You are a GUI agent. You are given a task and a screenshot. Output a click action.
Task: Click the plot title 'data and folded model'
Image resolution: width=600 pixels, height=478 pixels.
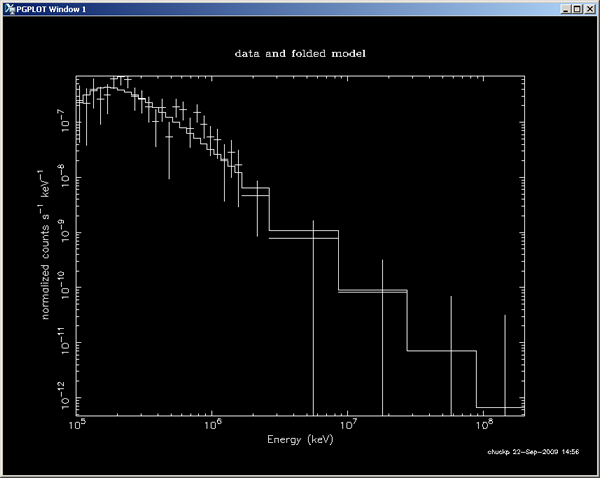[300, 54]
